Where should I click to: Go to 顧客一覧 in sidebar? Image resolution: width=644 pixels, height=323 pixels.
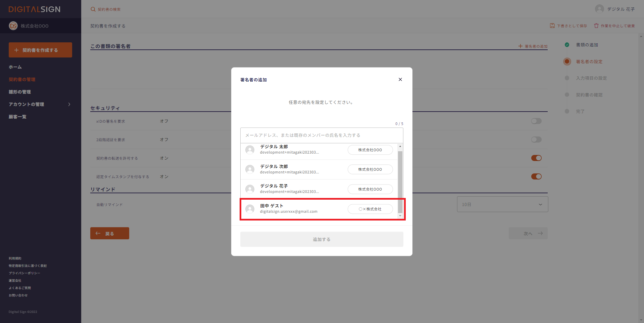pyautogui.click(x=17, y=117)
